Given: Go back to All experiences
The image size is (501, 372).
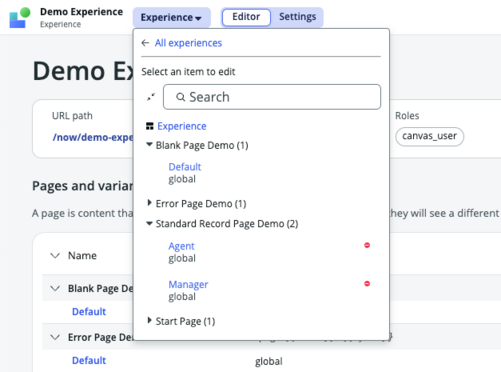Looking at the screenshot, I should pos(188,43).
